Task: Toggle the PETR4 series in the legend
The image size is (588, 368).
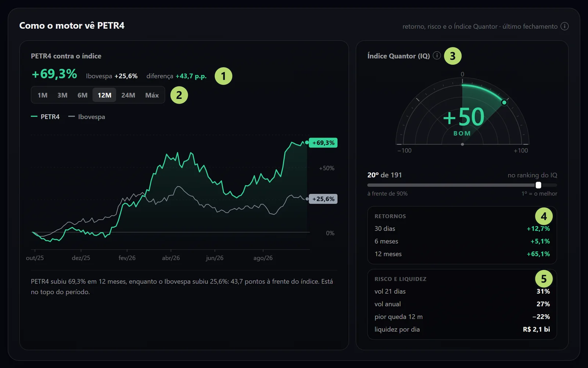Action: [45, 117]
